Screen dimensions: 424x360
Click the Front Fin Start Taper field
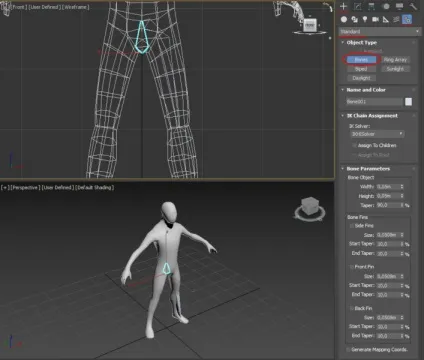tap(388, 286)
